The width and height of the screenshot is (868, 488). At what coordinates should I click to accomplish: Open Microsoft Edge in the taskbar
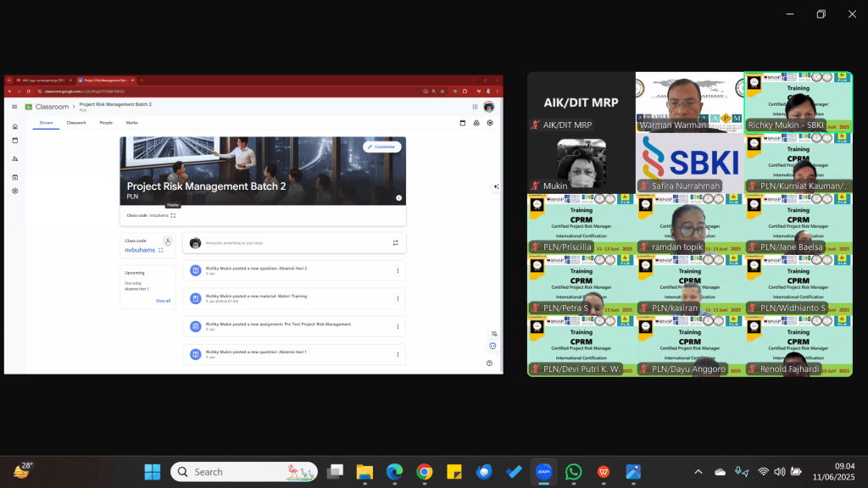[x=395, y=471]
